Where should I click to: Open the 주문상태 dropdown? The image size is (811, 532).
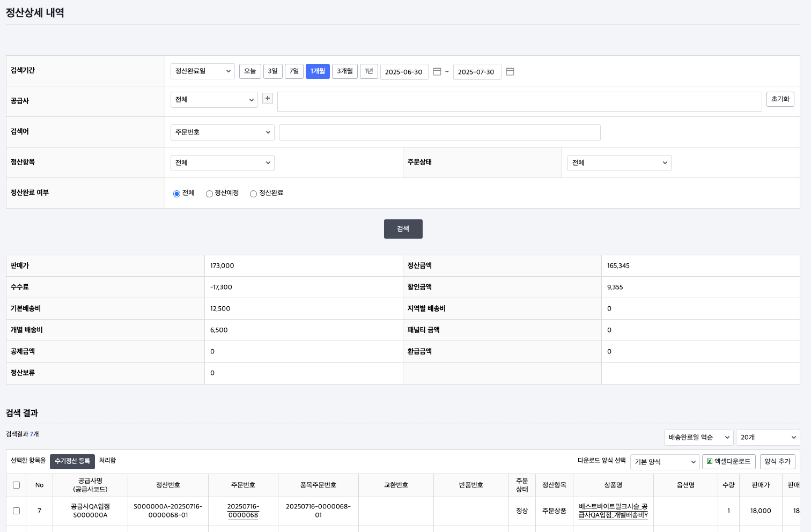point(619,163)
